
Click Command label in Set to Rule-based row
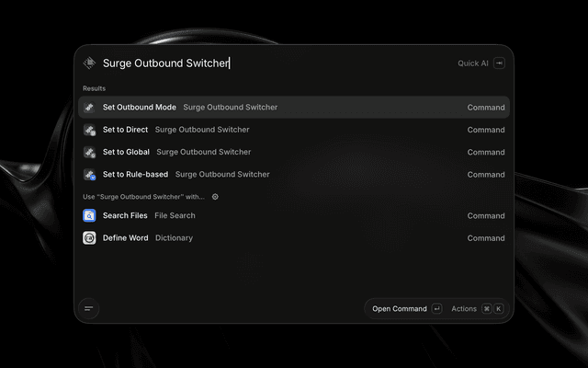pos(486,174)
